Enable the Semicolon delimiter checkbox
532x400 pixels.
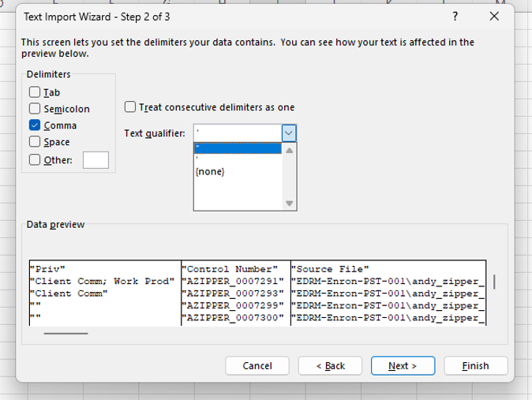(x=35, y=109)
